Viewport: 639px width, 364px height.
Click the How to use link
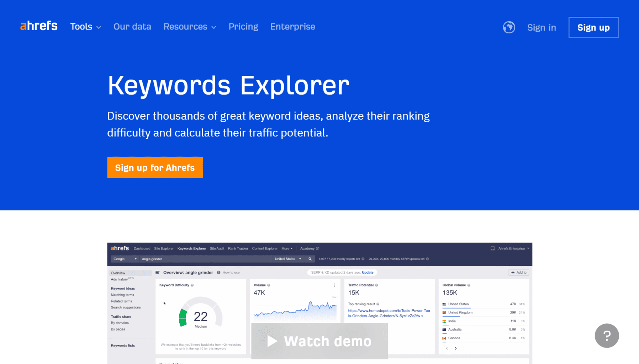(231, 273)
